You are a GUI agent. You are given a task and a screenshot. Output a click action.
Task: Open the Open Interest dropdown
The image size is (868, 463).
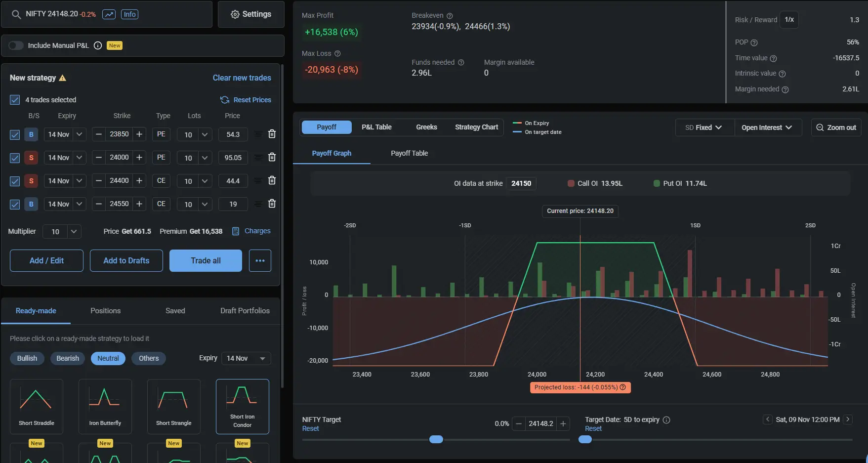(x=768, y=127)
